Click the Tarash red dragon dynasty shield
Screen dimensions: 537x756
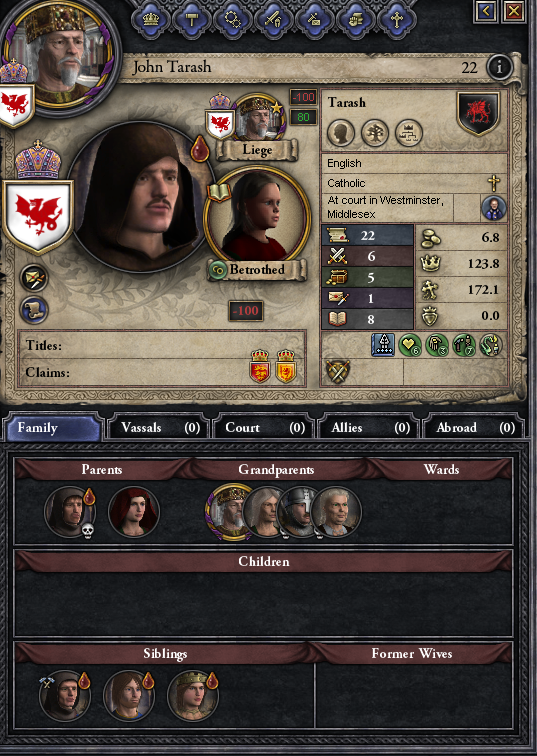[x=478, y=113]
